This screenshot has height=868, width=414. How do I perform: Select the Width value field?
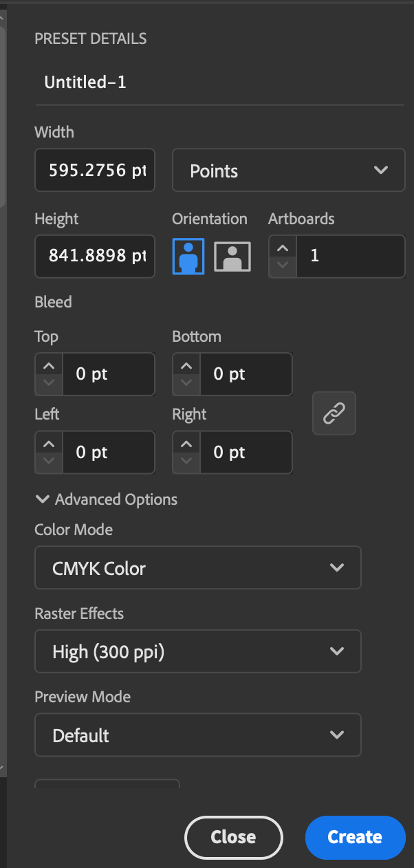[94, 170]
